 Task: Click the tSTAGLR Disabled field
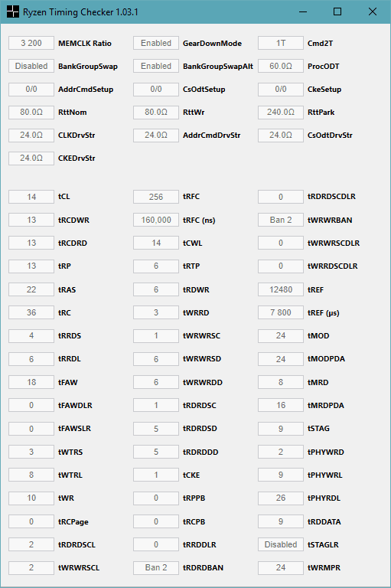tap(281, 544)
